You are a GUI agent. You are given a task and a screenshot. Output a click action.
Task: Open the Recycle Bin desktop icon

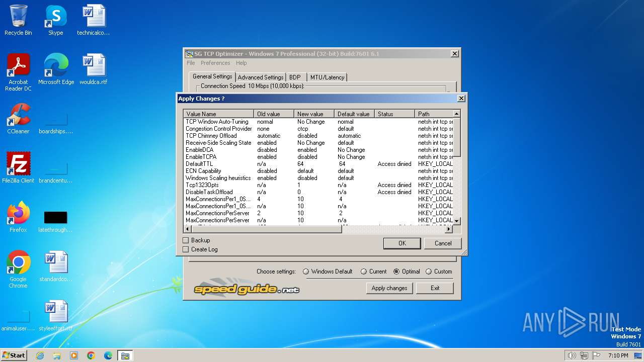click(18, 20)
